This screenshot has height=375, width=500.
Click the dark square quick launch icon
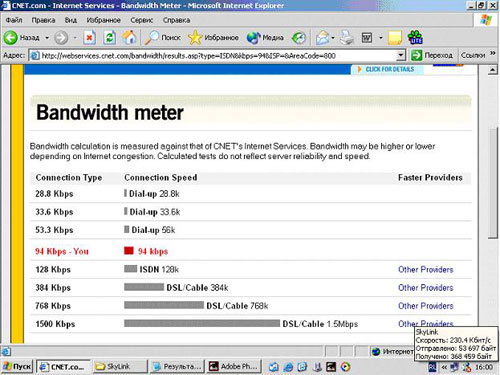click(331, 367)
